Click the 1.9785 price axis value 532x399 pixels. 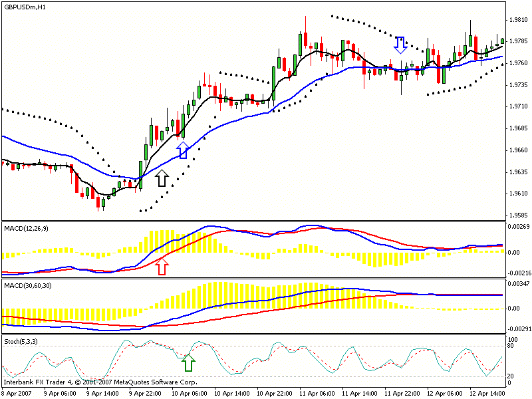pyautogui.click(x=519, y=41)
